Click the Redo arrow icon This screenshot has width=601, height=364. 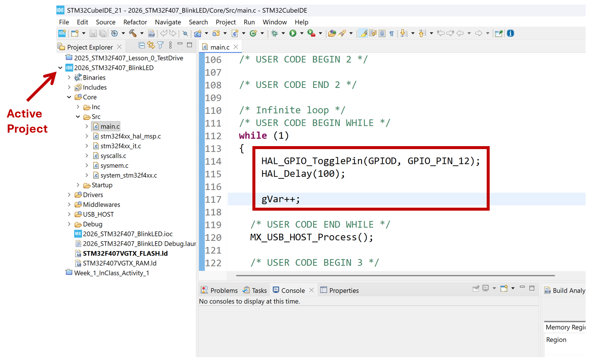coord(173,33)
